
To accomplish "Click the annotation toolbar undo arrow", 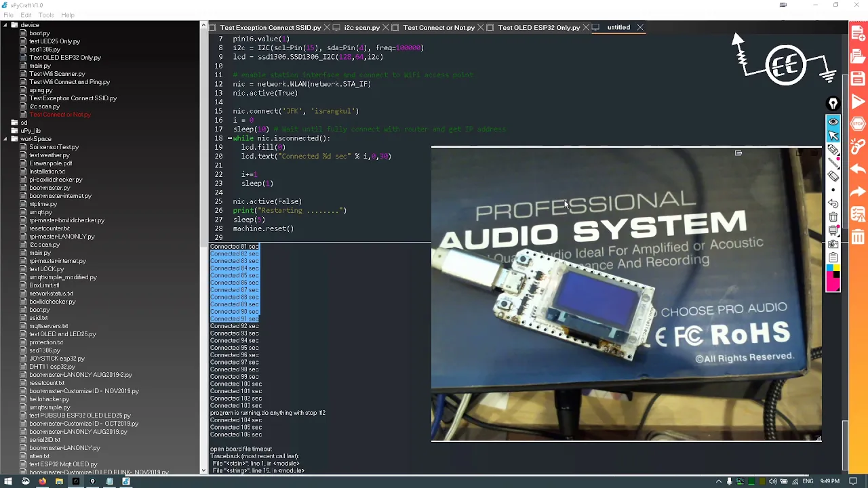I will pyautogui.click(x=833, y=203).
